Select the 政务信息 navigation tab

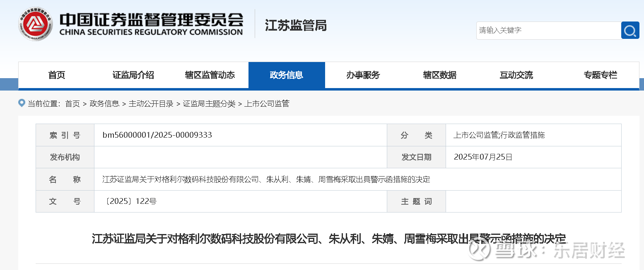pos(287,75)
